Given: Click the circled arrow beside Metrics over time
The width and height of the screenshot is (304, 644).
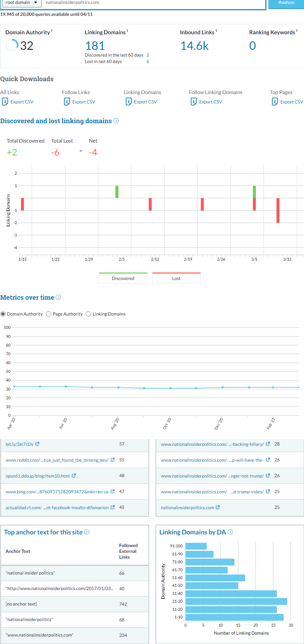Looking at the screenshot, I should tap(58, 297).
